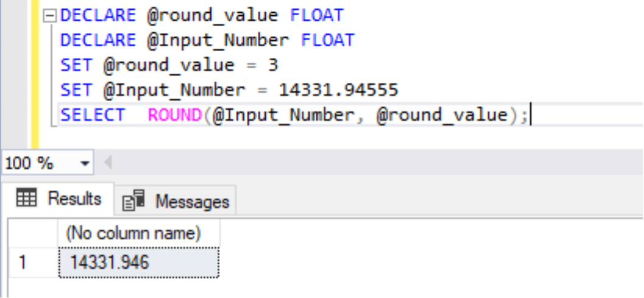The image size is (644, 298).
Task: Click the value 14331.94555 in the editor
Action: coord(339,90)
